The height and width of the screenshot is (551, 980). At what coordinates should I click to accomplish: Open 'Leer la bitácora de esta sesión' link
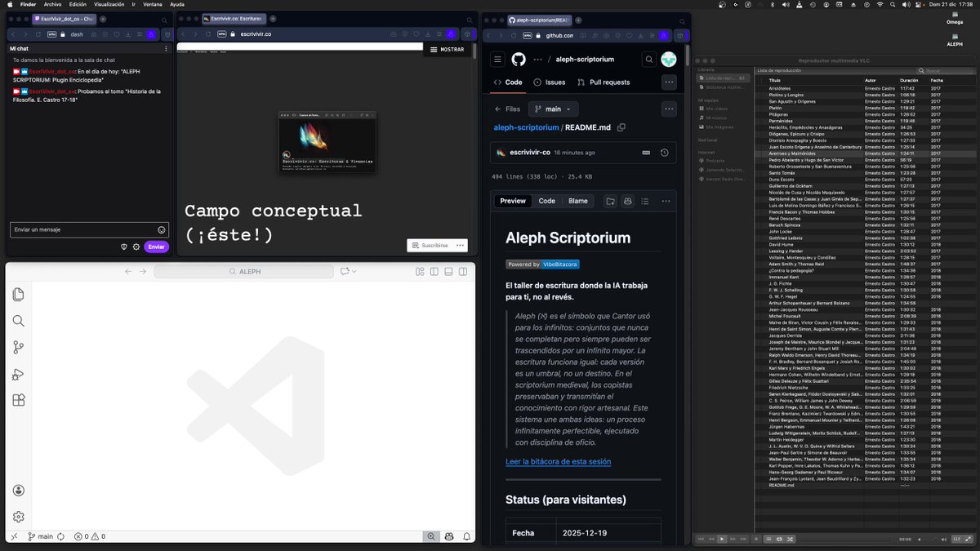(558, 461)
